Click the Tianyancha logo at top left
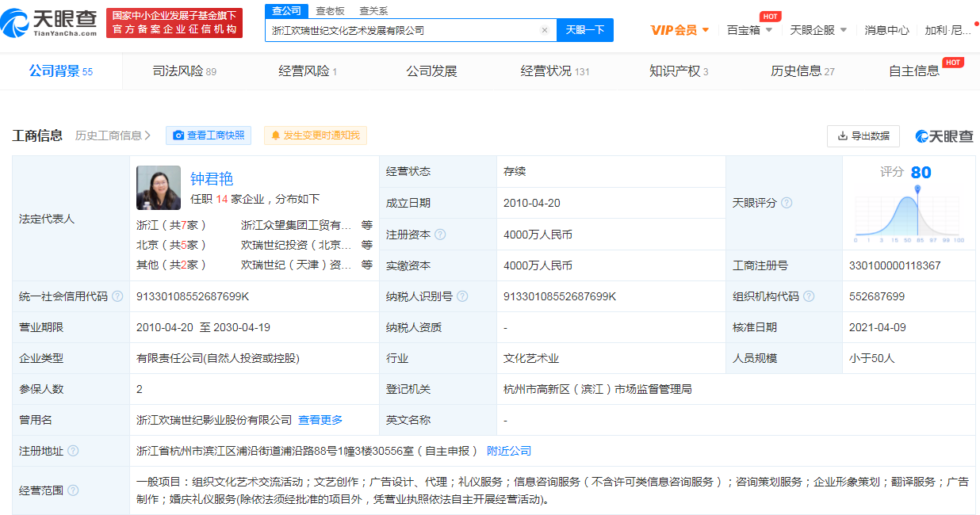 tap(48, 21)
